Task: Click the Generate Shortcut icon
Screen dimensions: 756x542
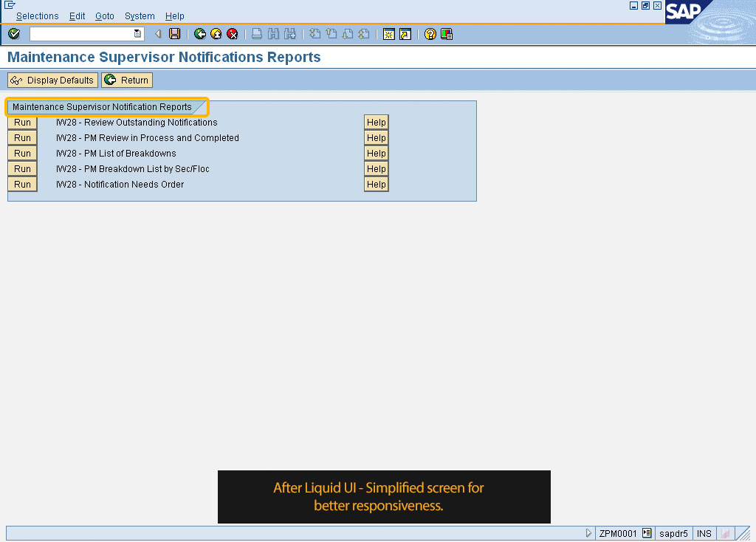Action: 405,34
